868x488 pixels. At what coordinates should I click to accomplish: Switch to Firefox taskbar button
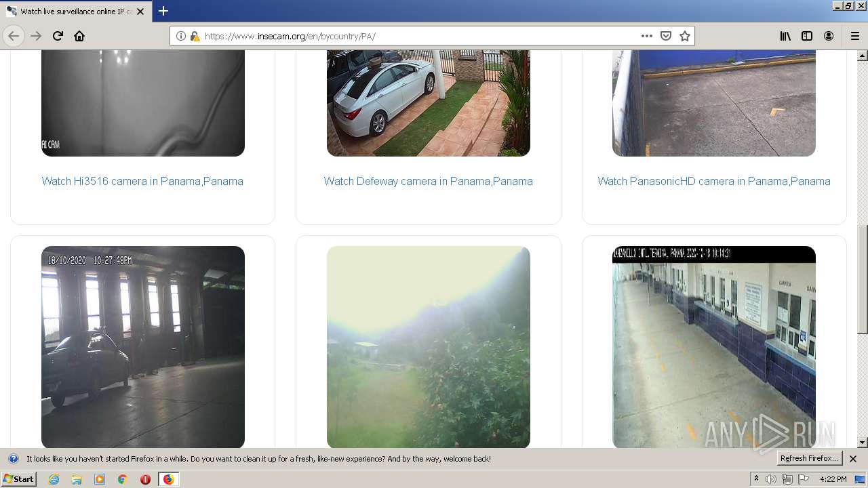tap(168, 479)
